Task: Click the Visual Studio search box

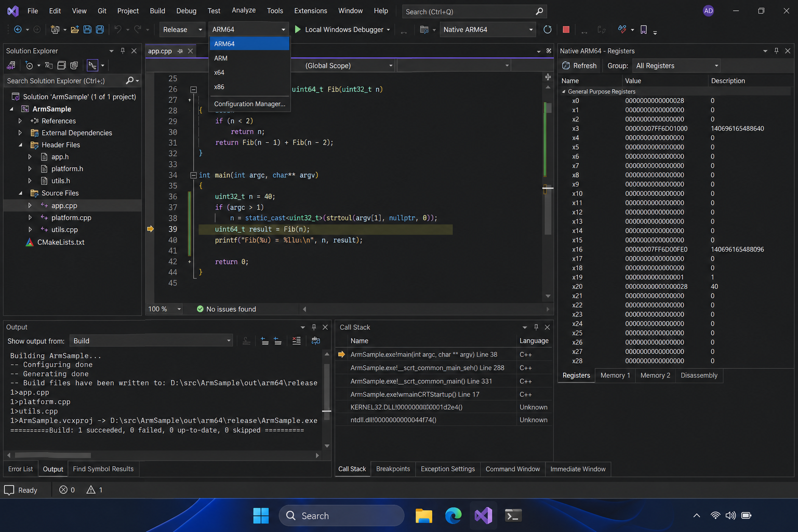Action: tap(474, 11)
